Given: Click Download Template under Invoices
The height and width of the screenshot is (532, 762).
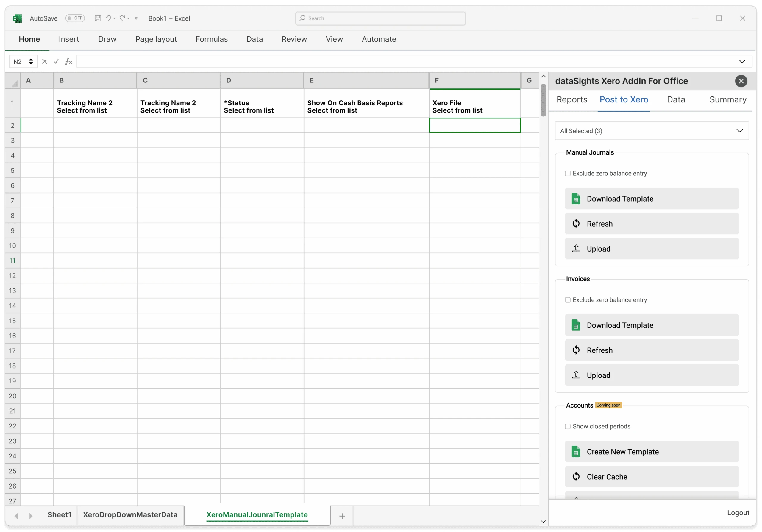Looking at the screenshot, I should [x=652, y=325].
